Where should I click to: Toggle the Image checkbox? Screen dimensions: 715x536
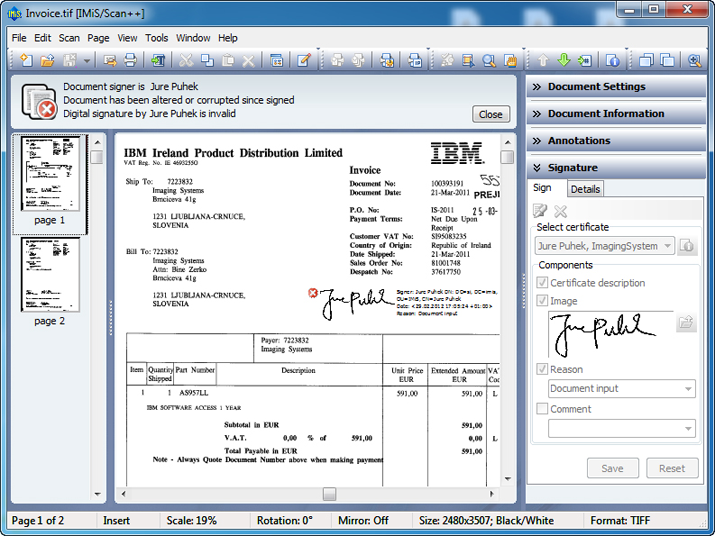pos(542,301)
